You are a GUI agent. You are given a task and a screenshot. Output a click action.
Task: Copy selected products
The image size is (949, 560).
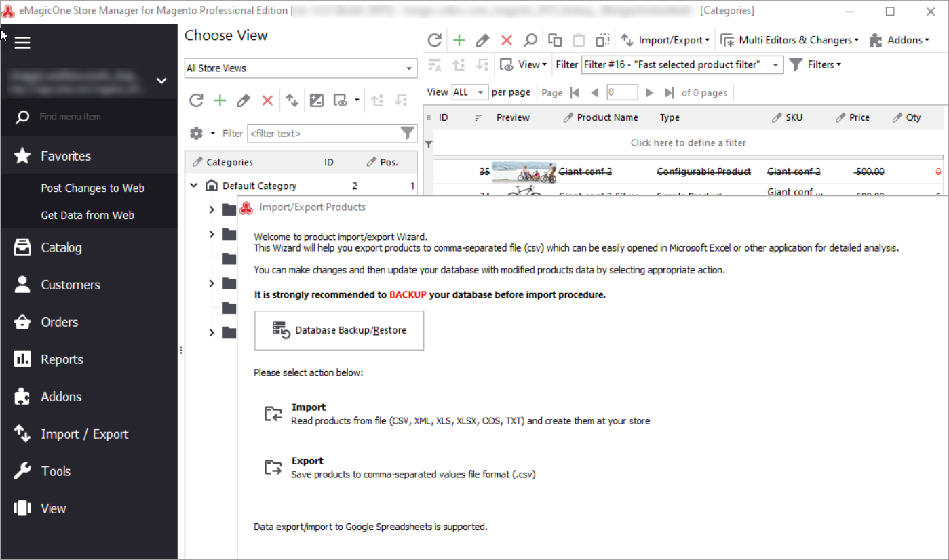(555, 40)
